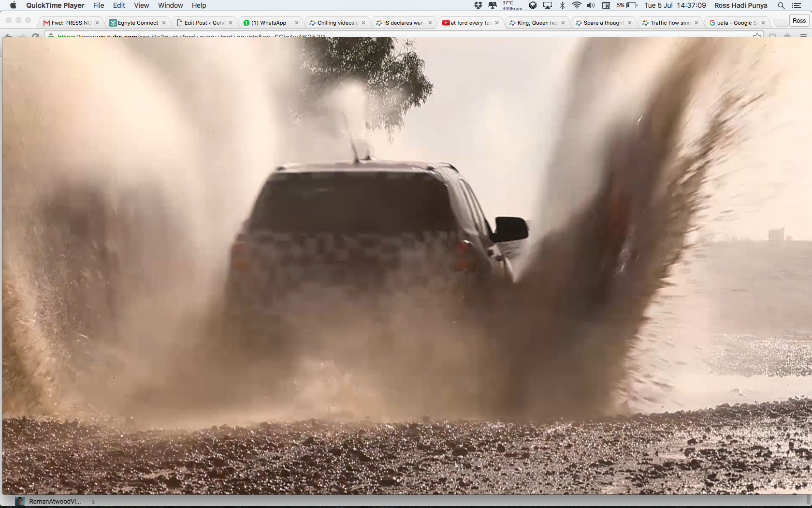
Task: Switch to the WhatsApp tab
Action: (268, 23)
